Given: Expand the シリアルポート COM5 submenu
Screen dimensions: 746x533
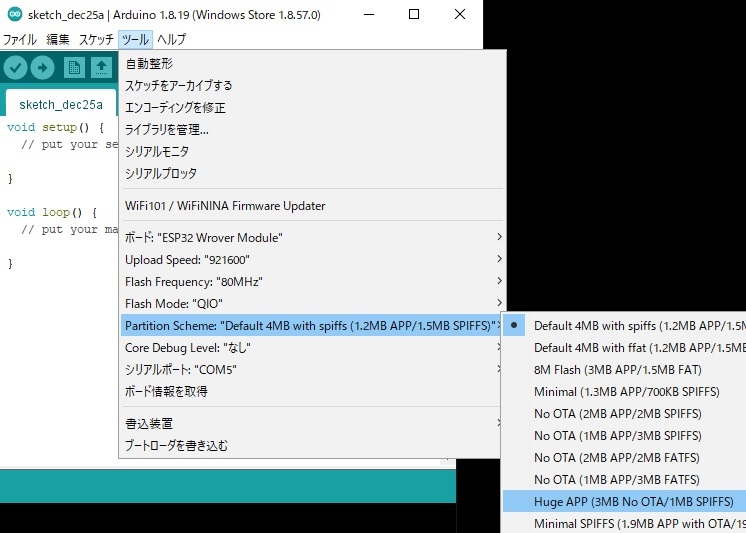Looking at the screenshot, I should (312, 369).
